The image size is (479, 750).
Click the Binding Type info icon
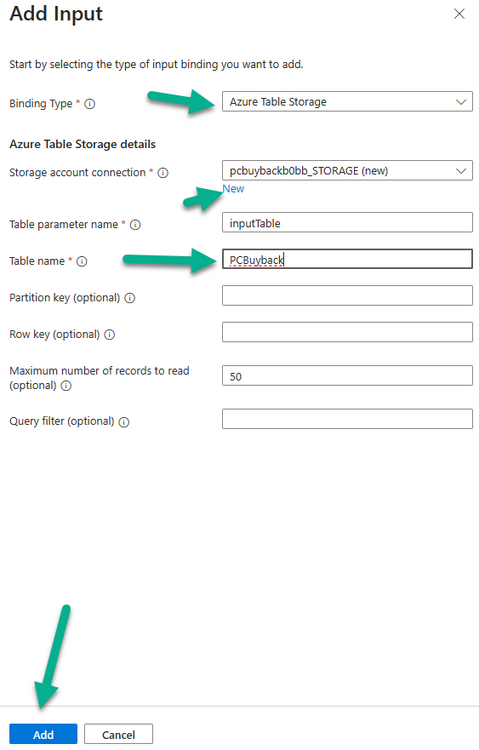pyautogui.click(x=89, y=104)
